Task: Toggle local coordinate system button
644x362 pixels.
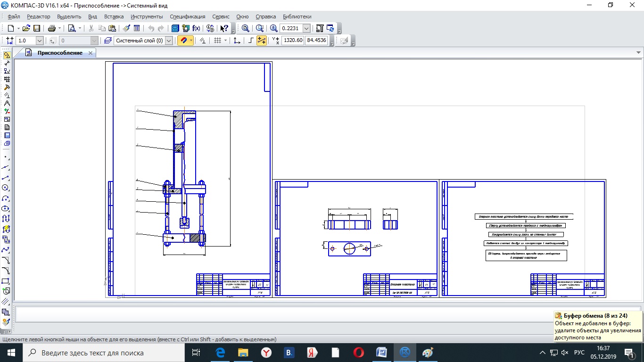Action: (x=237, y=41)
